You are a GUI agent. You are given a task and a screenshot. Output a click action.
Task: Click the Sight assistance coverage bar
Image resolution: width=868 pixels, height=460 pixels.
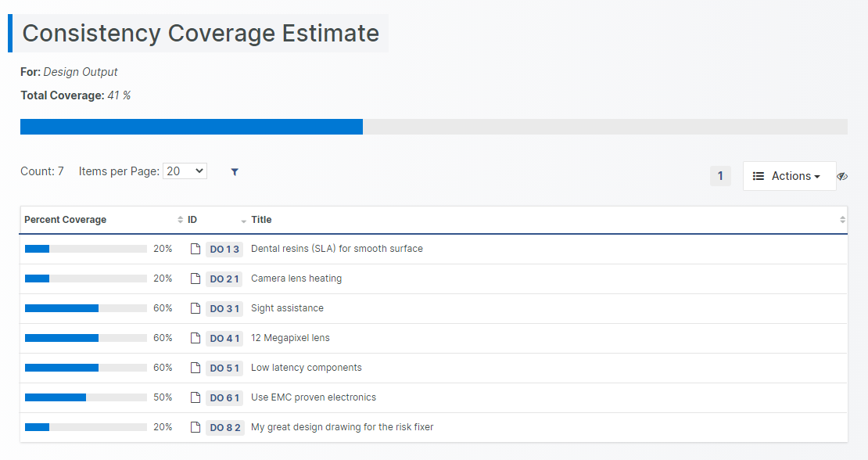[85, 308]
